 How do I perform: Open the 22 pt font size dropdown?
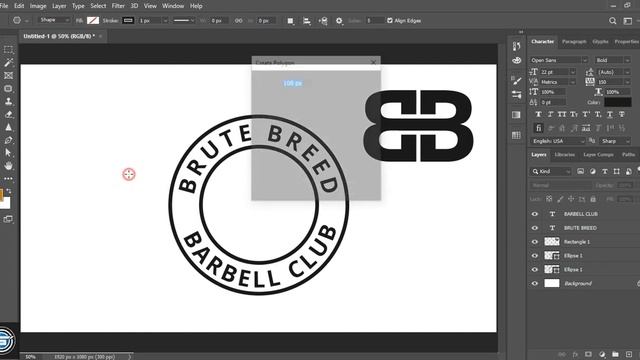click(573, 72)
